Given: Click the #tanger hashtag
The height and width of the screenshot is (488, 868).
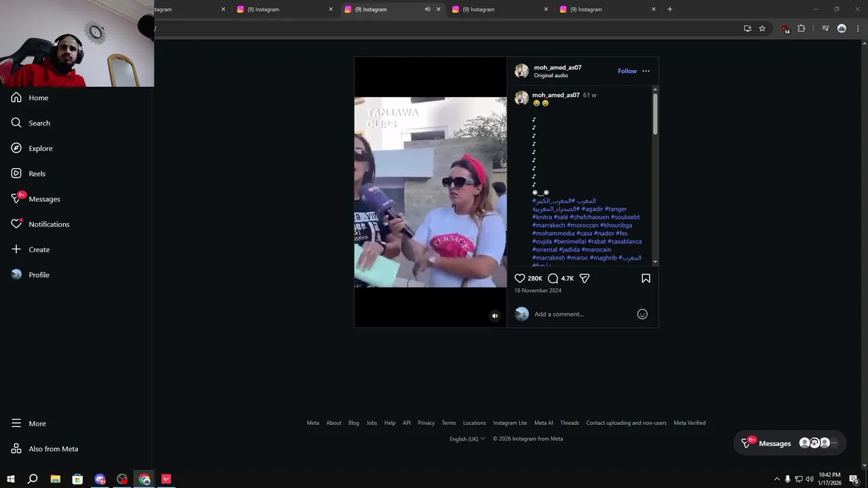Looking at the screenshot, I should (616, 209).
